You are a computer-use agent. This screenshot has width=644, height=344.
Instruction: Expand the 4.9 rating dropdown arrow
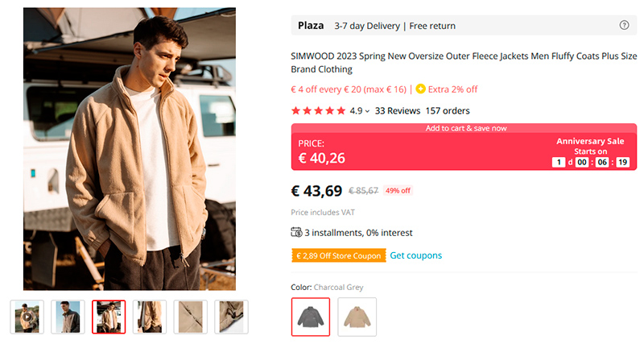click(x=367, y=111)
